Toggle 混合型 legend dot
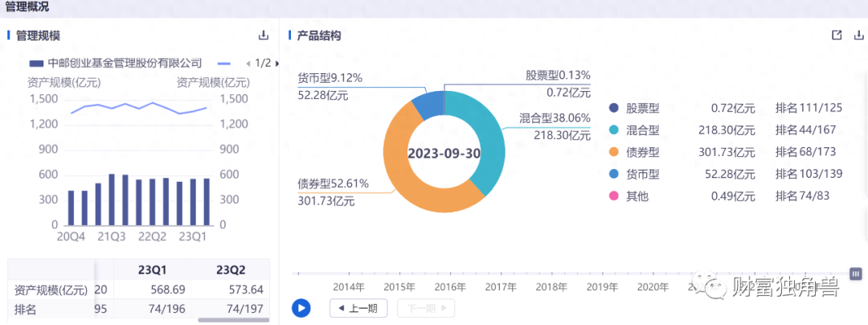The width and height of the screenshot is (868, 325). [x=614, y=130]
